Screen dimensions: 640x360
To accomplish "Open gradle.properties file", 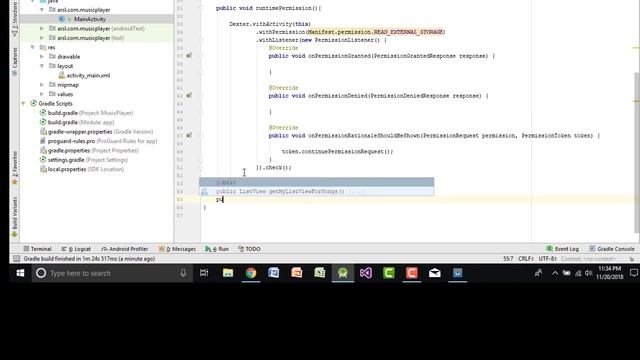I will coord(89,150).
